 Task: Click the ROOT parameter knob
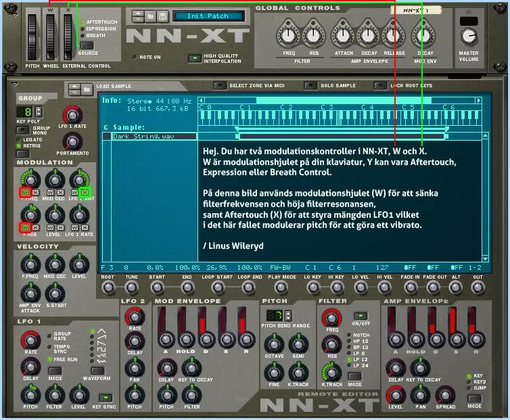[108, 287]
